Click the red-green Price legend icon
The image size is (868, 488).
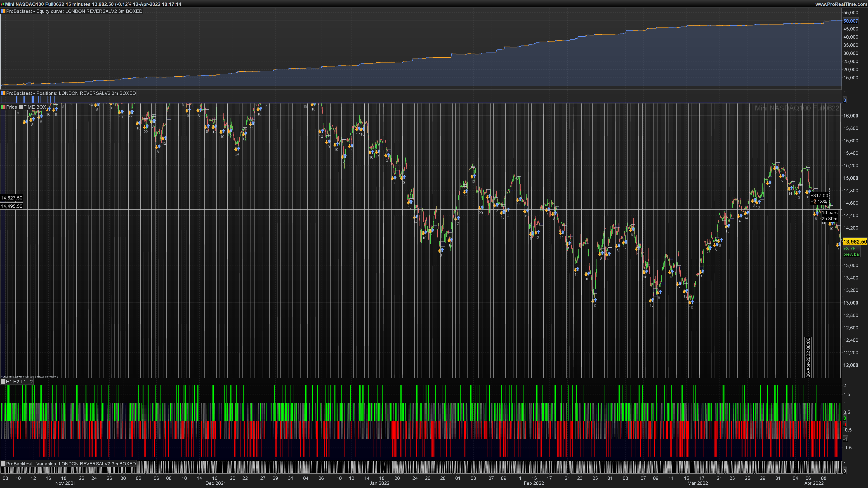pyautogui.click(x=3, y=107)
